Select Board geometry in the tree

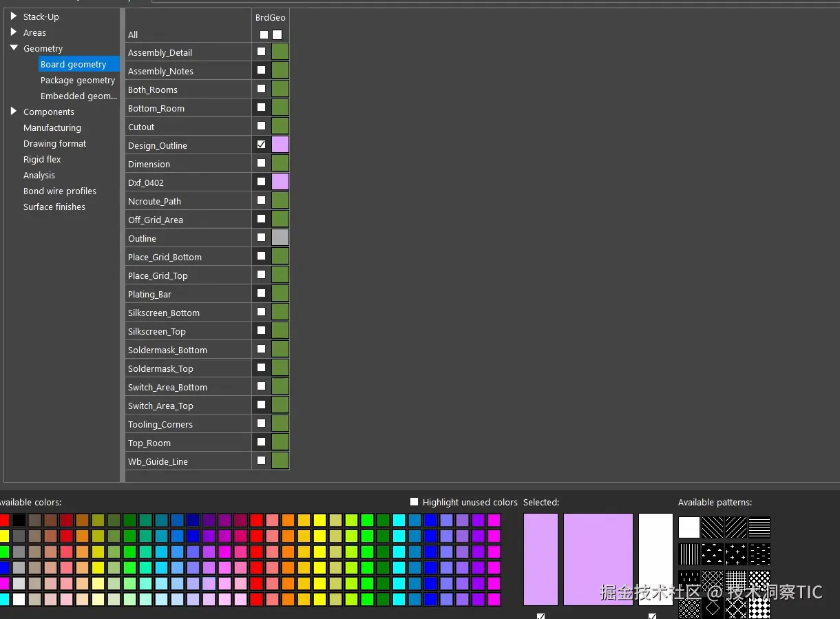73,64
